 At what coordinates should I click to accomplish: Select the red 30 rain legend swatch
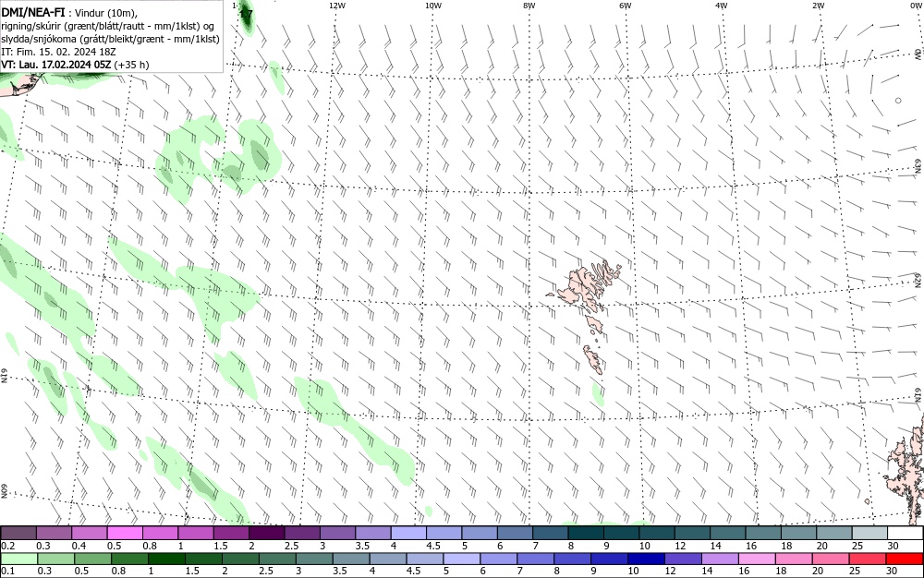tap(904, 559)
